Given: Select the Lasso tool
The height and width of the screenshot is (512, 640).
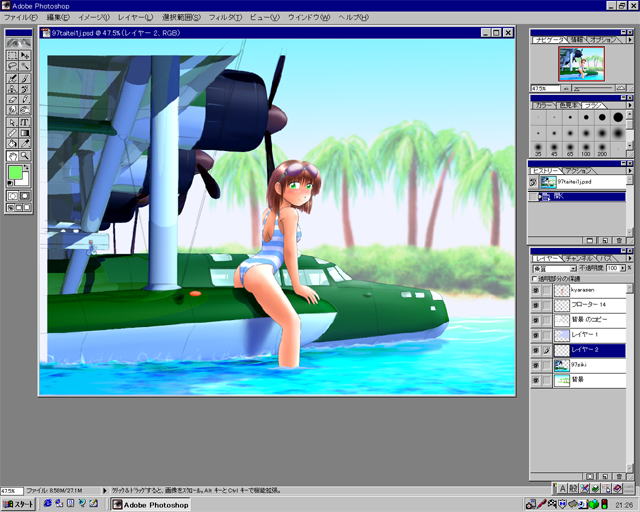Looking at the screenshot, I should (13, 66).
